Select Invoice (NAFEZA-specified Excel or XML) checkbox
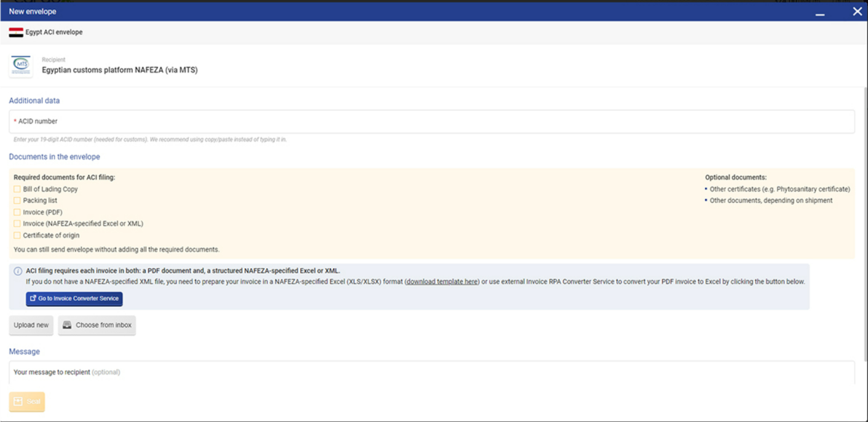 pos(17,224)
